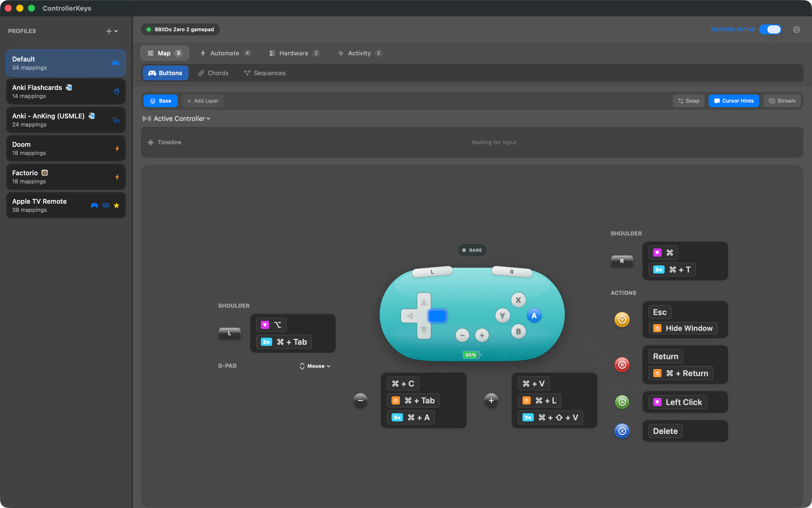The width and height of the screenshot is (812, 508).
Task: Click the ⌘ + T double-tap mapping
Action: pyautogui.click(x=672, y=269)
